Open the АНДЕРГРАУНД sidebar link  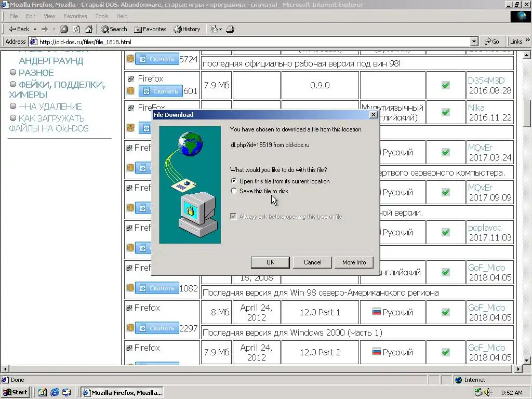tap(51, 61)
